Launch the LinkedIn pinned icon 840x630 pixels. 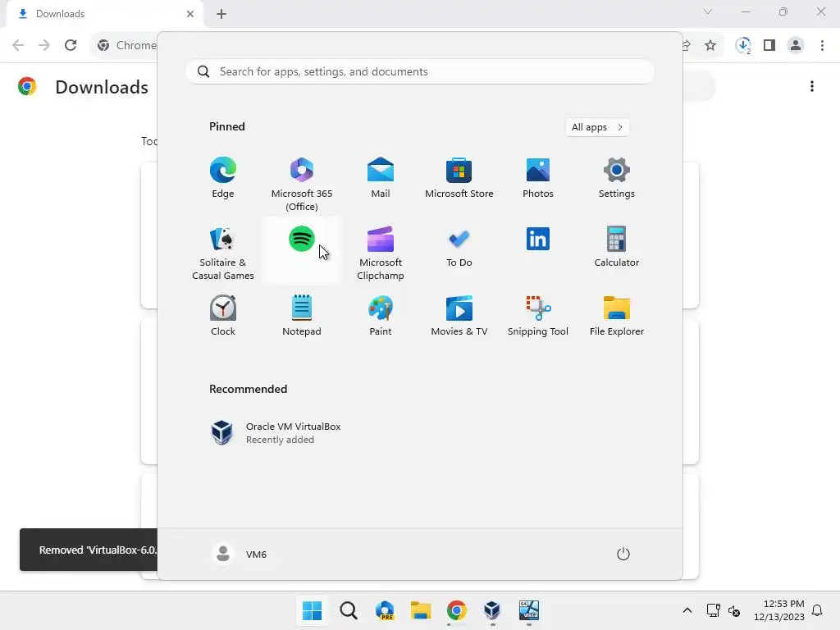538,240
